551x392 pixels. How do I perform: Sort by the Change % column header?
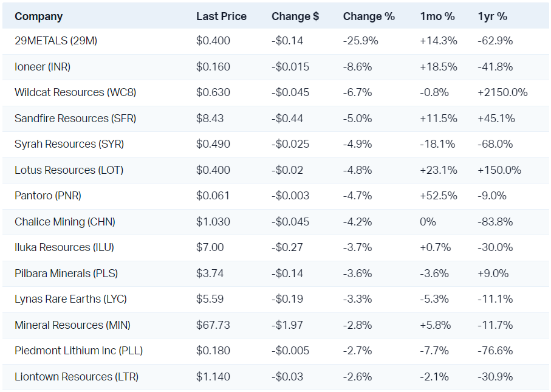[369, 16]
